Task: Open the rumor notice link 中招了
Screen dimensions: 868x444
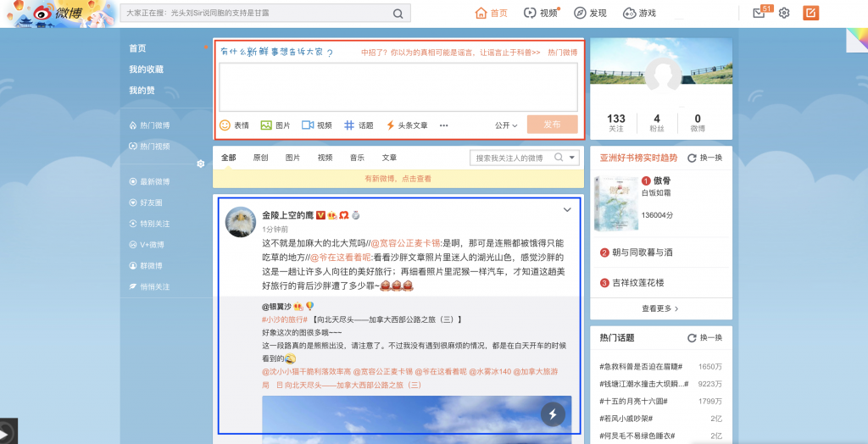Action: pyautogui.click(x=451, y=53)
